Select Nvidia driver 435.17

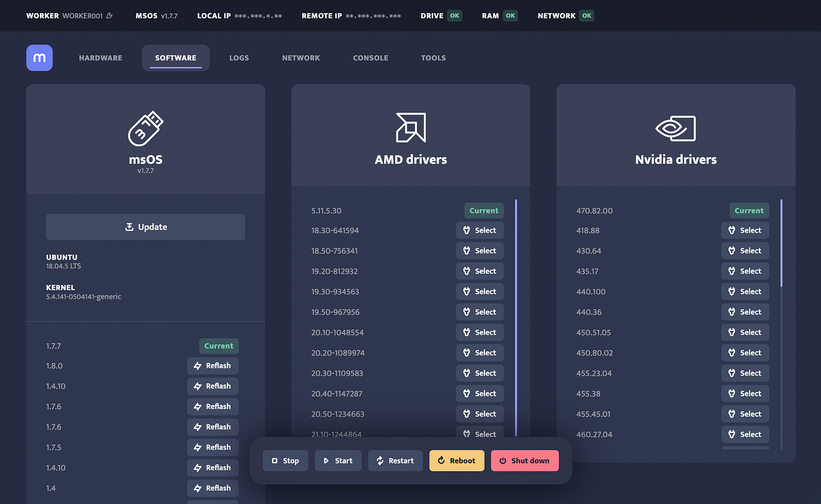pos(745,271)
